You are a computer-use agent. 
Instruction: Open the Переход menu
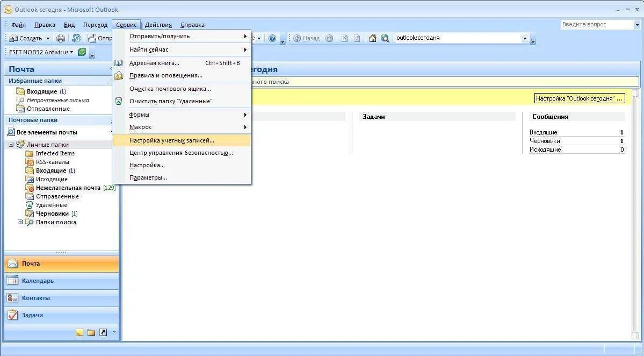[x=95, y=25]
